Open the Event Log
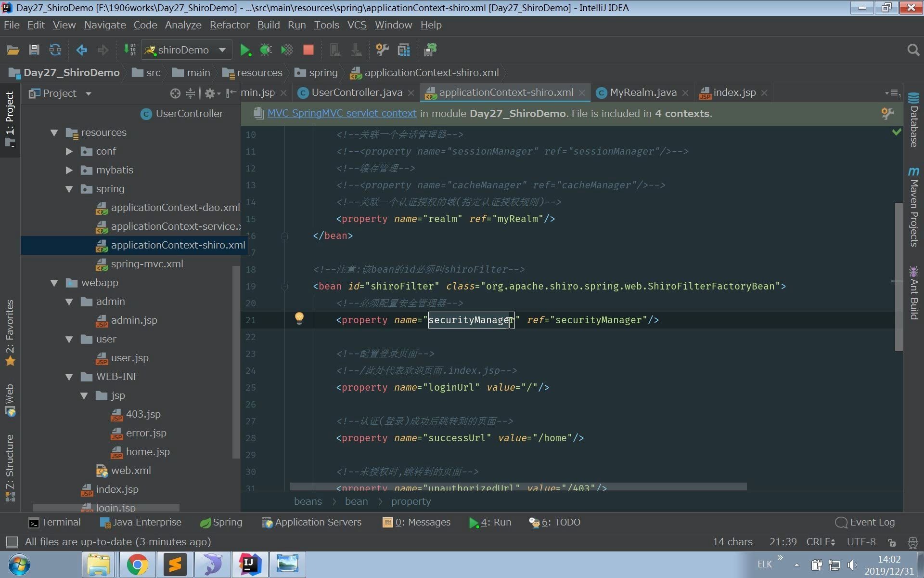924x578 pixels. pyautogui.click(x=865, y=523)
